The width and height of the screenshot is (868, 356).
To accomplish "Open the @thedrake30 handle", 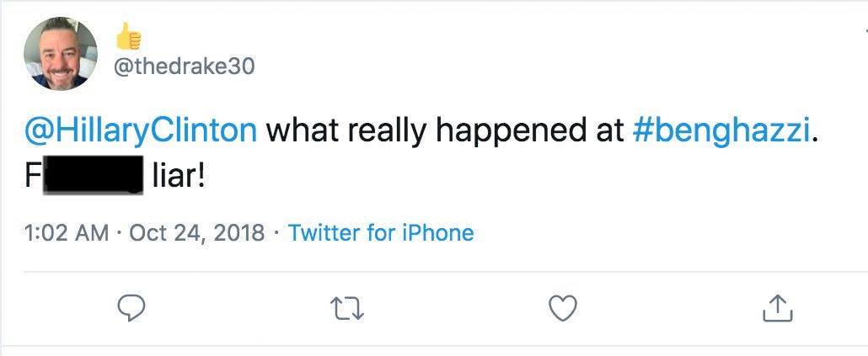I will [x=183, y=66].
